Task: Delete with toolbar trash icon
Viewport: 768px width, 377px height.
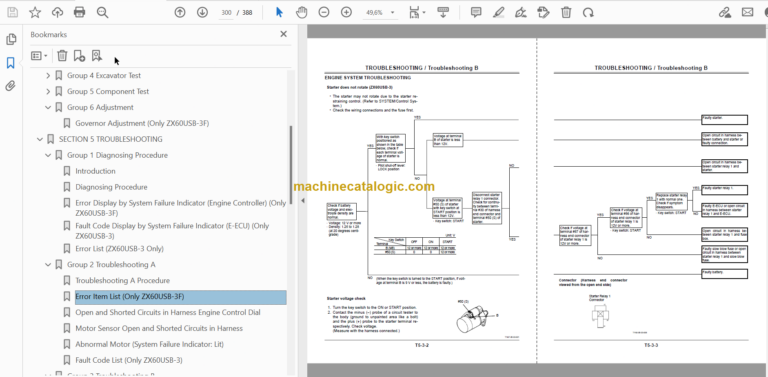Action: [566, 12]
